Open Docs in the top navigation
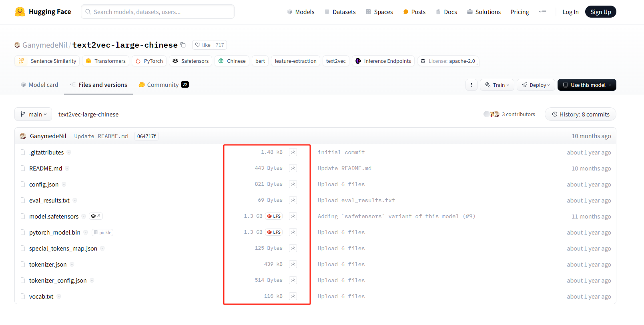644x325 pixels. pos(446,12)
